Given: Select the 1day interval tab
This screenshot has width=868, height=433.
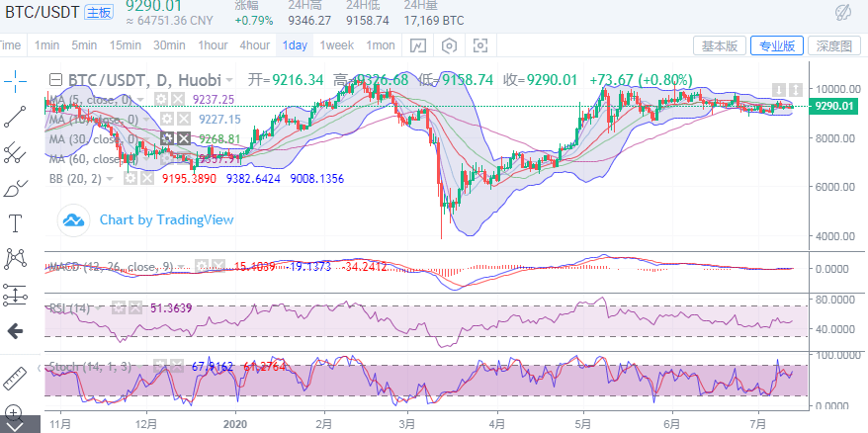Looking at the screenshot, I should coord(295,45).
